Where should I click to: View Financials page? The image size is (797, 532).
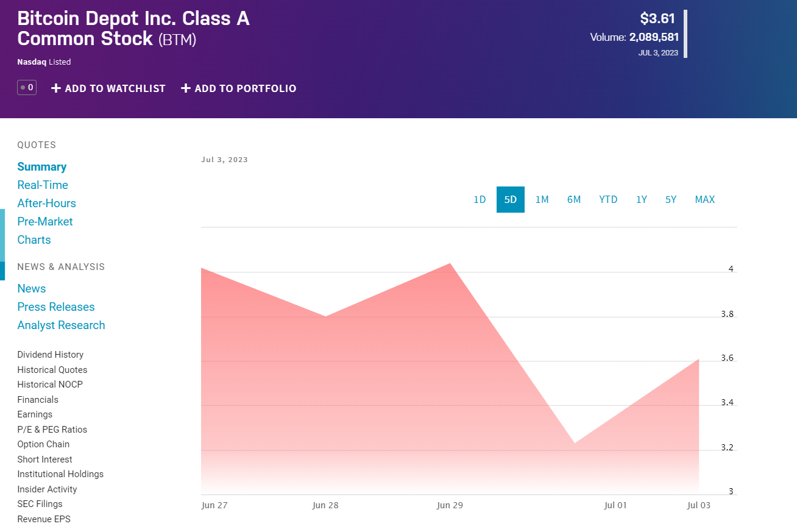tap(38, 400)
